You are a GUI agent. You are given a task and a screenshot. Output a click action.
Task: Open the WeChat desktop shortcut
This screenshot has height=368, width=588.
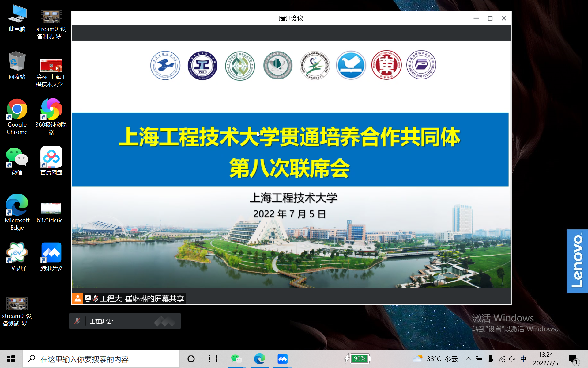[x=17, y=157]
